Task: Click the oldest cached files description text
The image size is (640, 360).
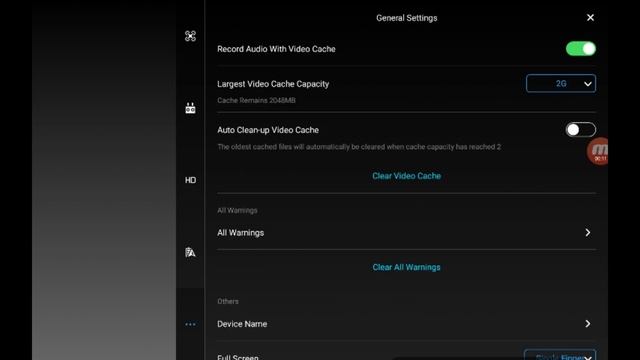Action: click(359, 147)
